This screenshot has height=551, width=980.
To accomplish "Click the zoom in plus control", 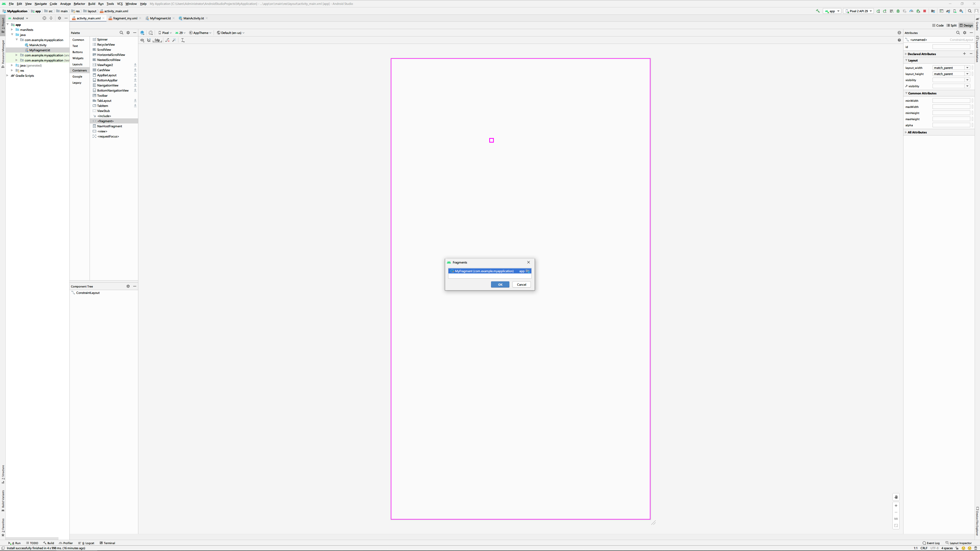I will coord(896,506).
